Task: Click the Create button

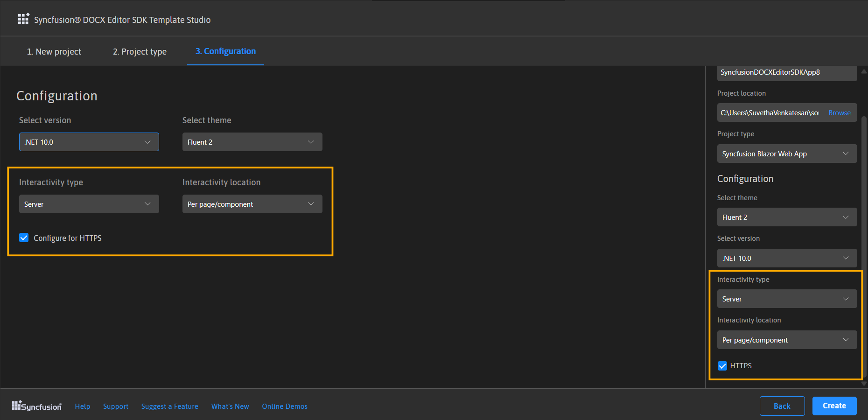Action: (834, 406)
